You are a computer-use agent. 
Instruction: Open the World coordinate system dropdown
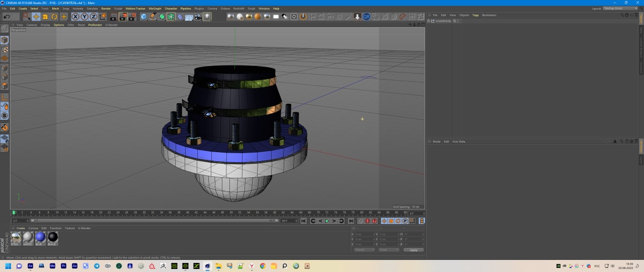tap(364, 250)
